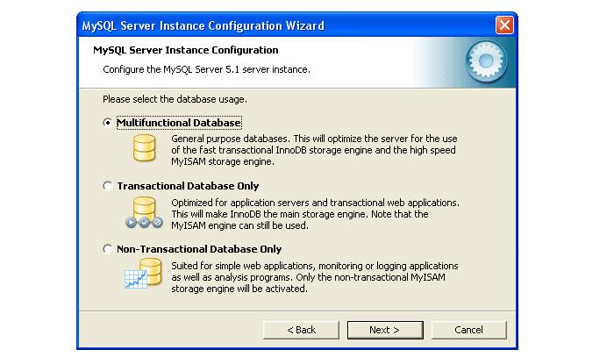Click the Non-Transactional Database Only label text
Viewport: 614px width, 364px height.
(199, 249)
